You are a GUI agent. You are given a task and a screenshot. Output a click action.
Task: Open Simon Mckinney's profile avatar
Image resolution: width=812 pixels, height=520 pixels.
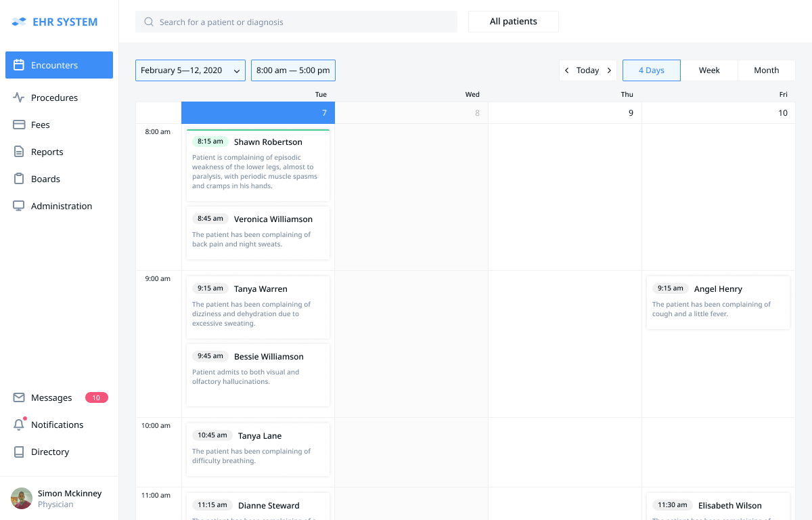(x=22, y=498)
